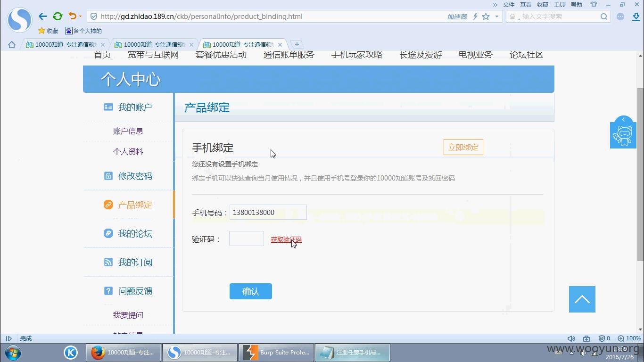644x362 pixels.
Task: Open the downloads arrow icon
Action: point(636,16)
